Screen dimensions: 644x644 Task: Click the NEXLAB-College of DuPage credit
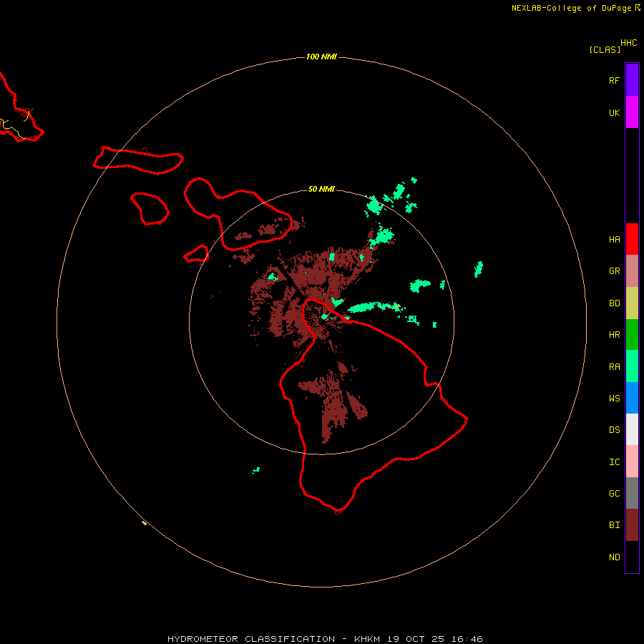[571, 8]
